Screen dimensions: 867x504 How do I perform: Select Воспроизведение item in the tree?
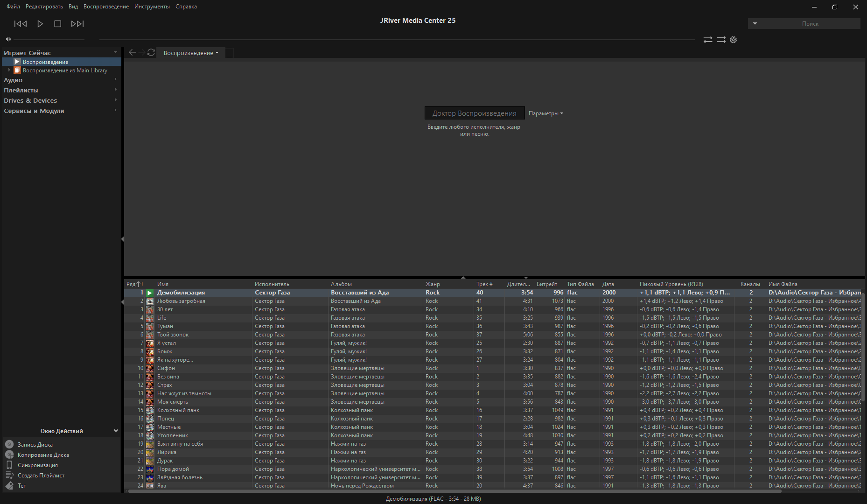click(62, 62)
